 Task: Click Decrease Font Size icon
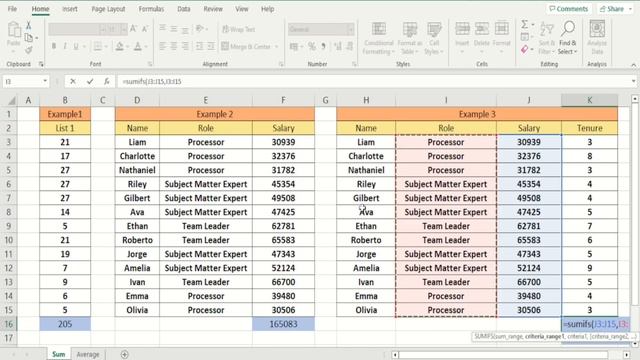click(x=145, y=29)
